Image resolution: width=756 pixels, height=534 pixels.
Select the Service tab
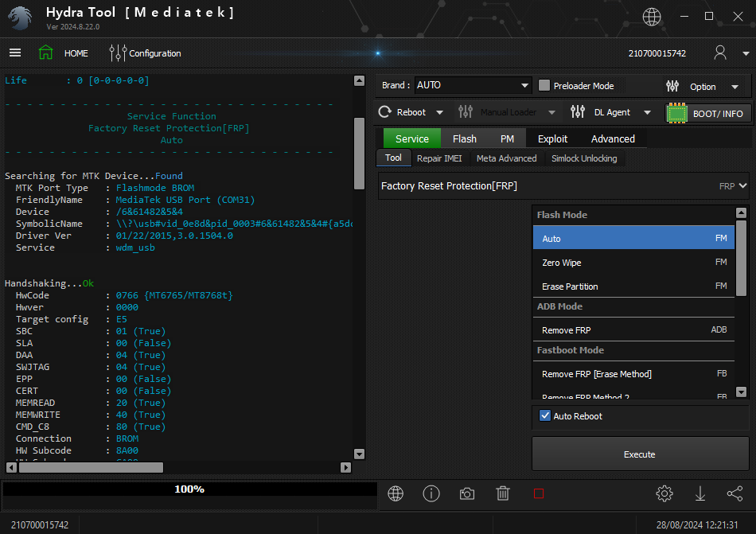click(x=411, y=138)
